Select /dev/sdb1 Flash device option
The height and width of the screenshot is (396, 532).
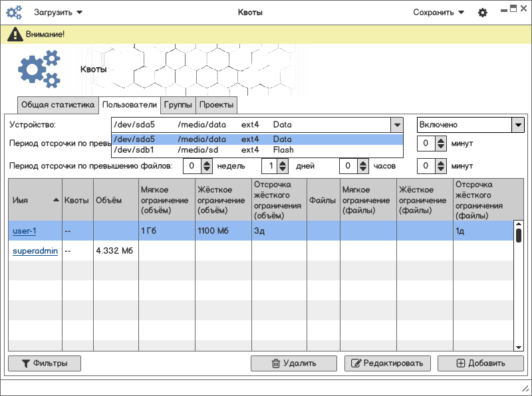coord(257,150)
